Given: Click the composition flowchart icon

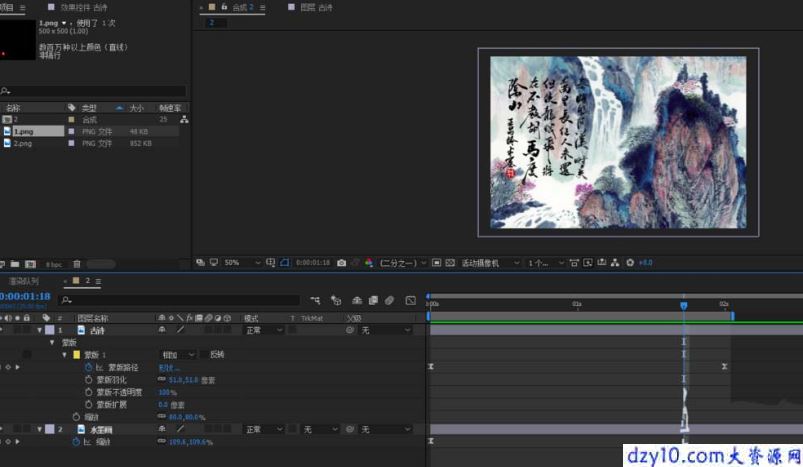Looking at the screenshot, I should point(615,263).
